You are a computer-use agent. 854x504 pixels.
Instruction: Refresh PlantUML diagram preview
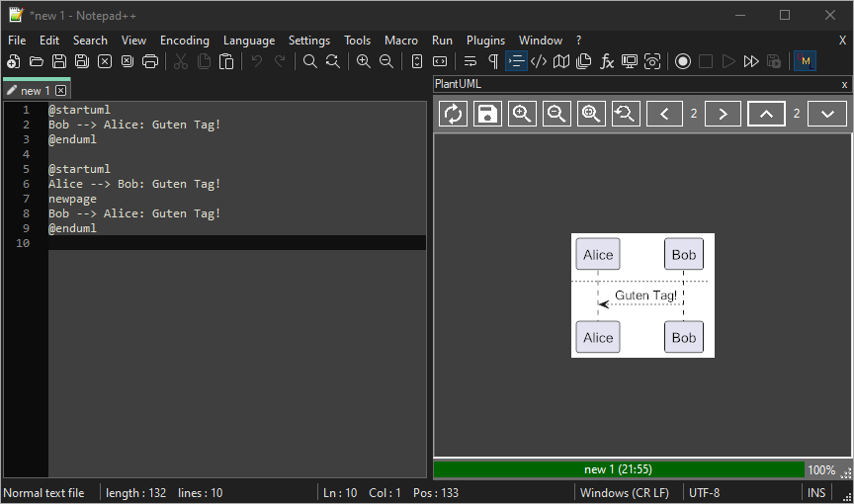[x=453, y=114]
